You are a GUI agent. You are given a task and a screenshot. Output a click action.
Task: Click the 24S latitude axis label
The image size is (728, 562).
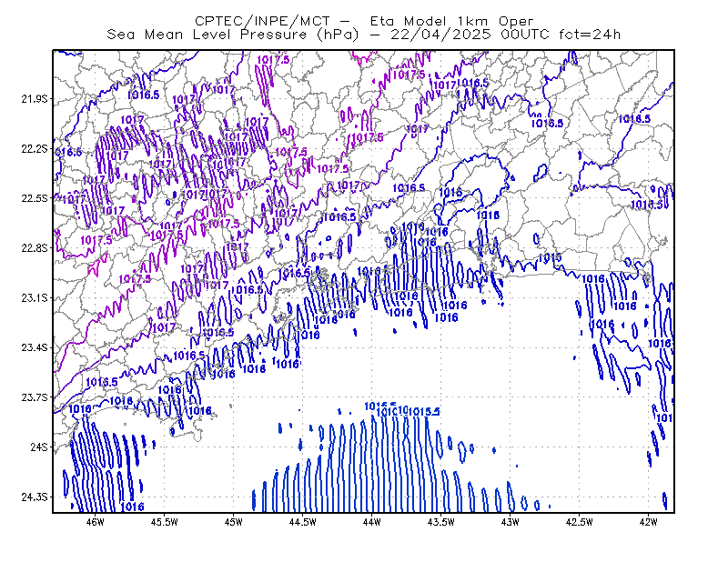[x=39, y=447]
